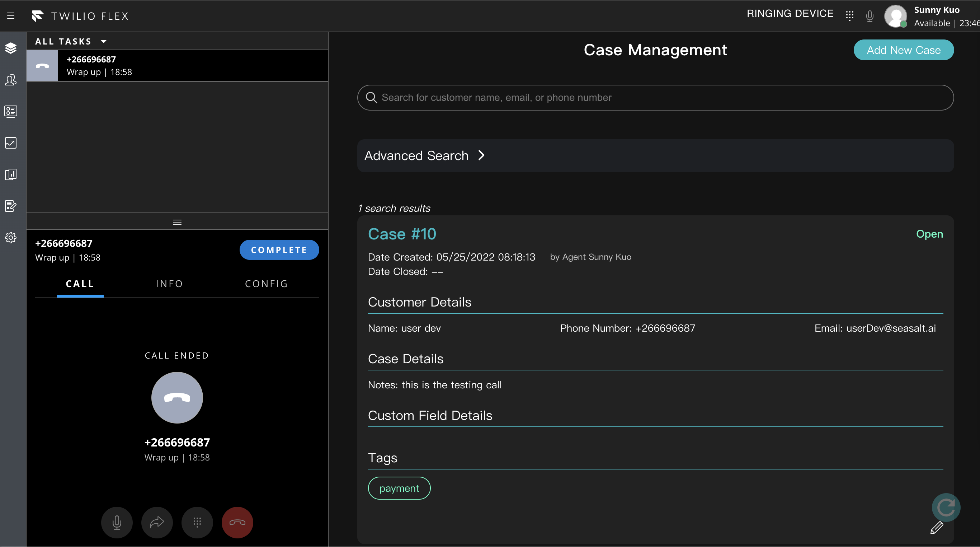
Task: Expand the Advanced Search section
Action: pos(425,155)
